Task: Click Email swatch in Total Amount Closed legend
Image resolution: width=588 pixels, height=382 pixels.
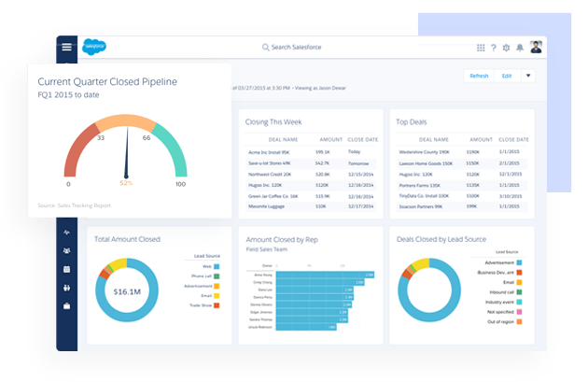Action: pos(217,296)
